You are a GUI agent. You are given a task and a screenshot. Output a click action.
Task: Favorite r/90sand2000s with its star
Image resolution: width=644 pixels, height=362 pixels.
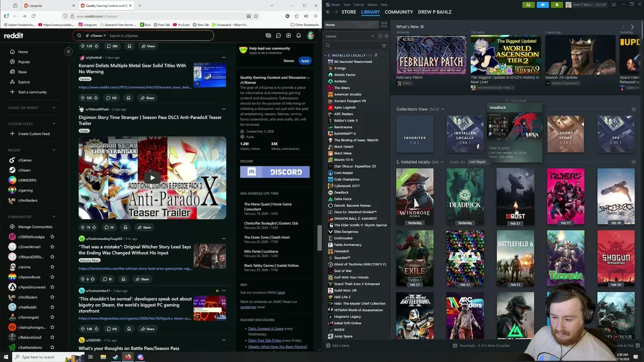click(52, 257)
